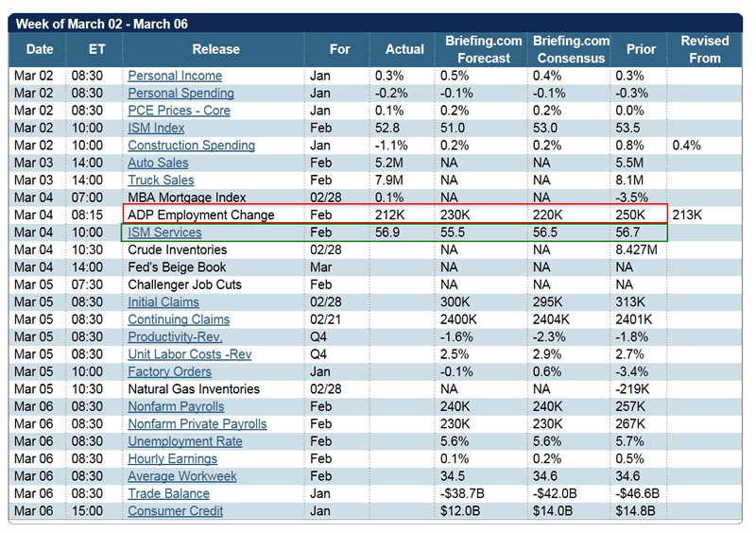This screenshot has height=533, width=756.
Task: Open the Hourly Earnings link
Action: point(172,459)
